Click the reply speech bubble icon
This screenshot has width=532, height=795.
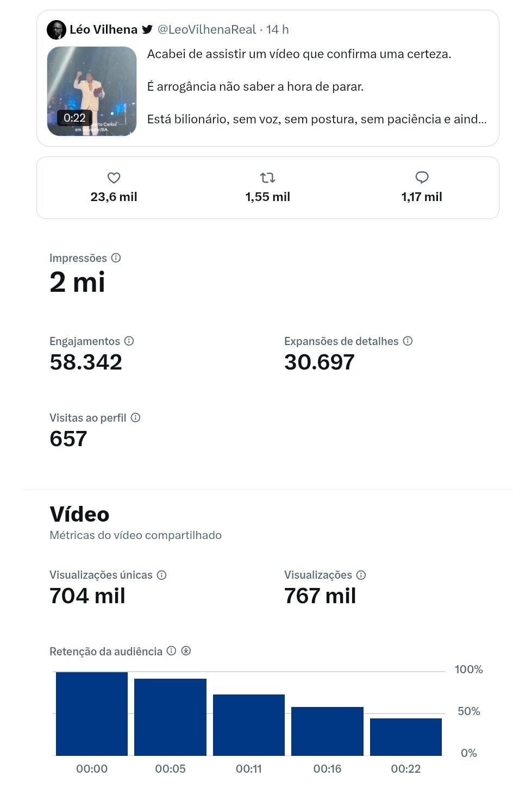point(422,177)
